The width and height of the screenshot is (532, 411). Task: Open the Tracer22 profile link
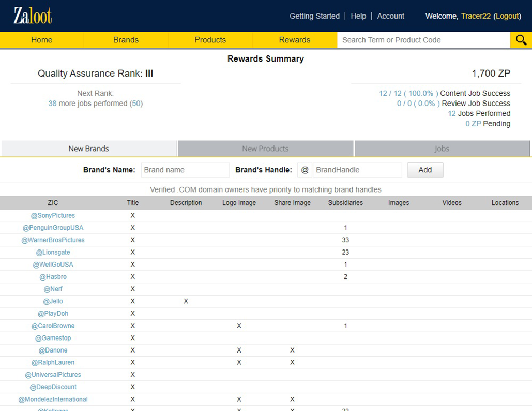click(476, 16)
